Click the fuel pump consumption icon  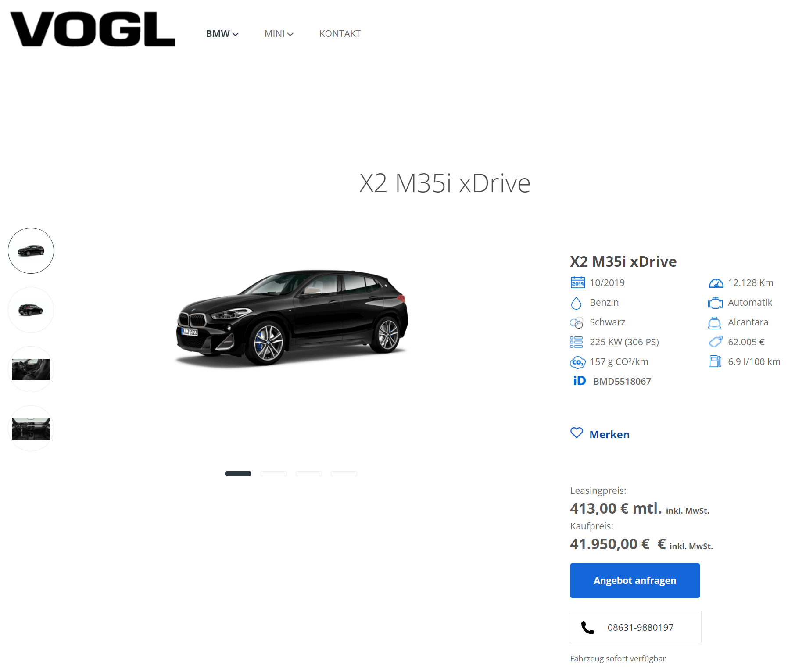715,361
